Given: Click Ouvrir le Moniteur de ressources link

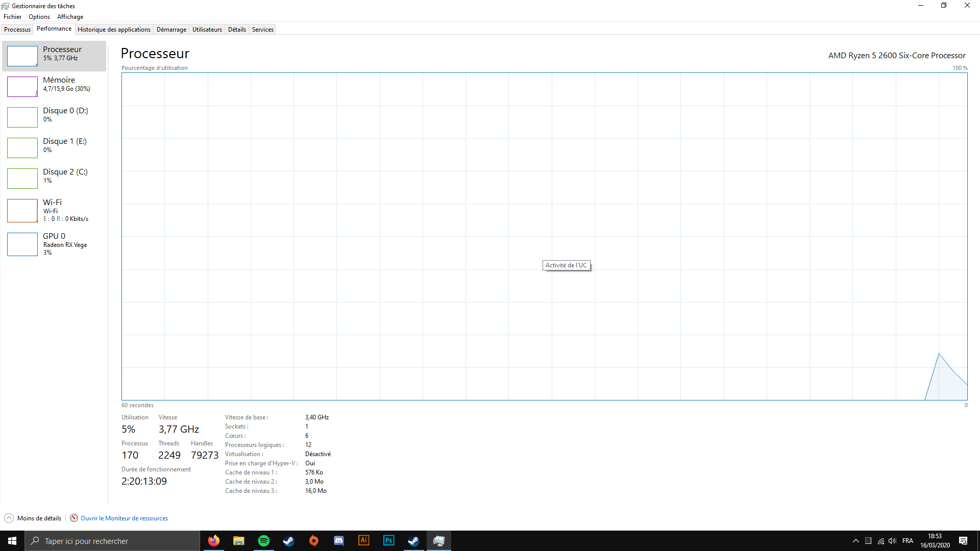Looking at the screenshot, I should point(124,518).
